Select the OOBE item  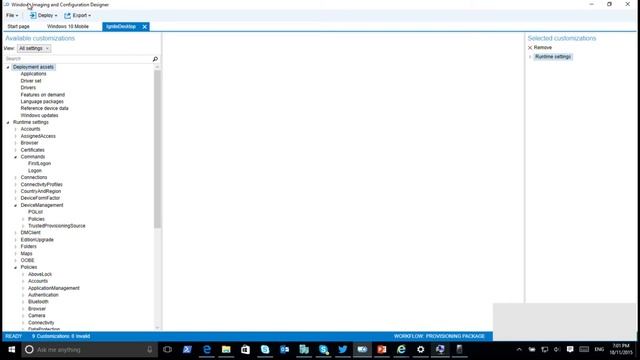pyautogui.click(x=27, y=260)
